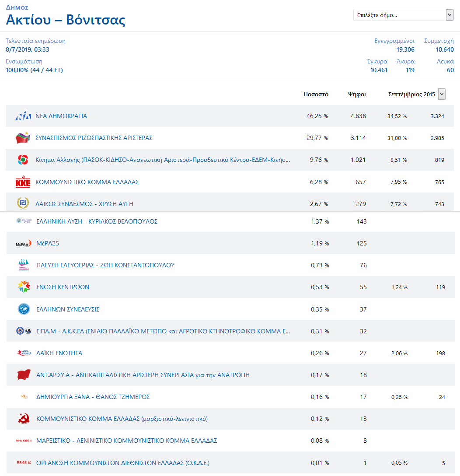The width and height of the screenshot is (460, 476).
Task: Open ΣΥΝΑΣΠΙΣΜΟΣ ΡΙΖΟΣΠΑΣΤΙΚΗΣ ΑΡΙΣΤΕΡΑΣ link
Action: pos(94,138)
